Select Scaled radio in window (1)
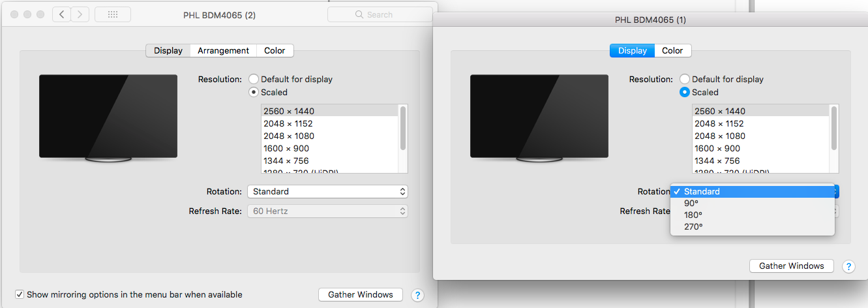 (x=685, y=92)
